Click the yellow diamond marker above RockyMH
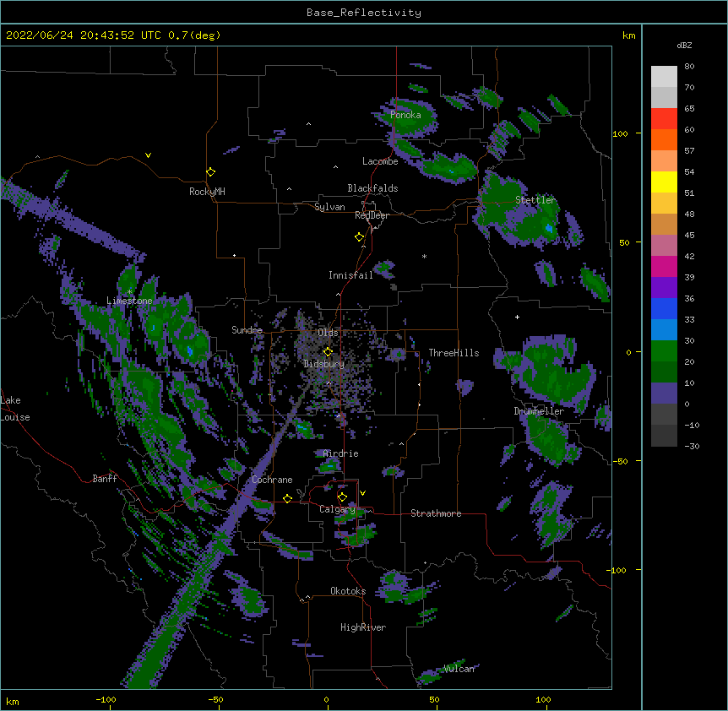Screen dimensions: 728x711 [211, 172]
